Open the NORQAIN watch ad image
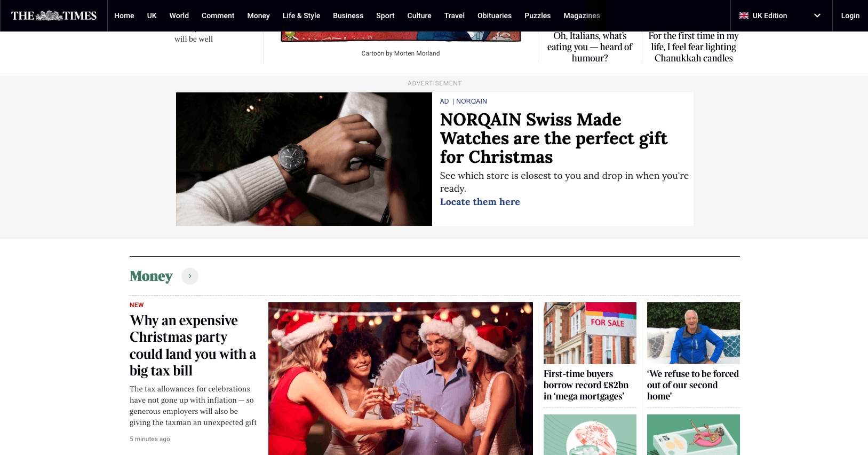The width and height of the screenshot is (868, 455). [304, 159]
